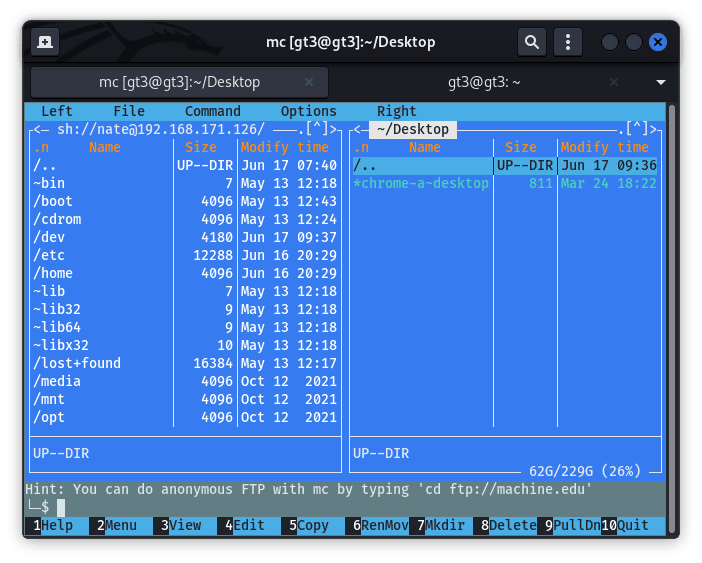Screen dimensions: 702x563
Task: Open the Left menu
Action: [x=56, y=111]
